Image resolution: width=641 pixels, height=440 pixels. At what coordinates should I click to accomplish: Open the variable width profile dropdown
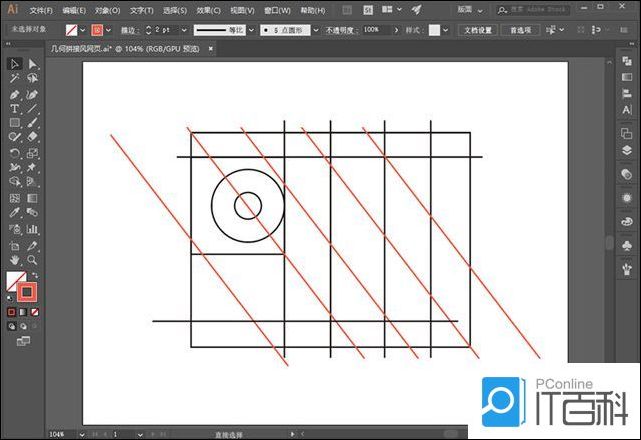click(251, 30)
